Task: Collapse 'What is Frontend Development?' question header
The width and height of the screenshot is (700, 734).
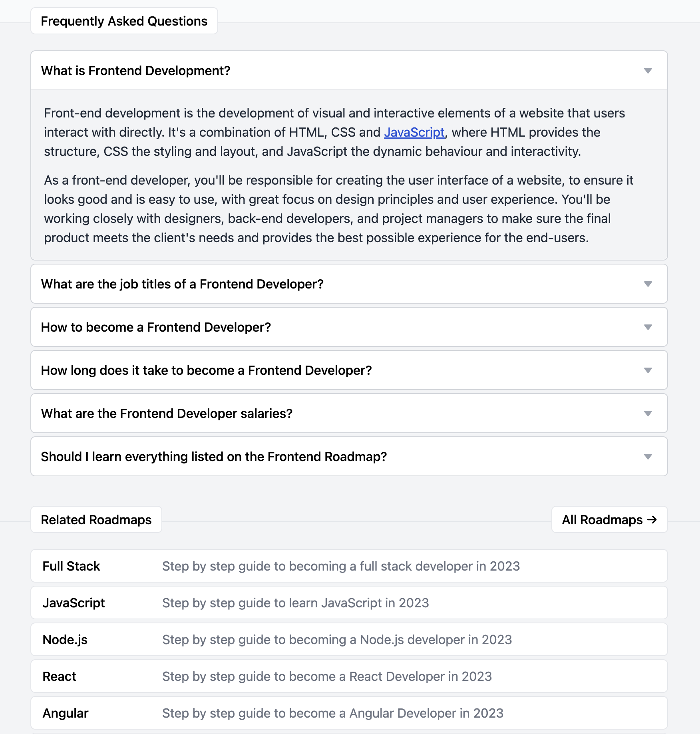Action: coord(135,71)
